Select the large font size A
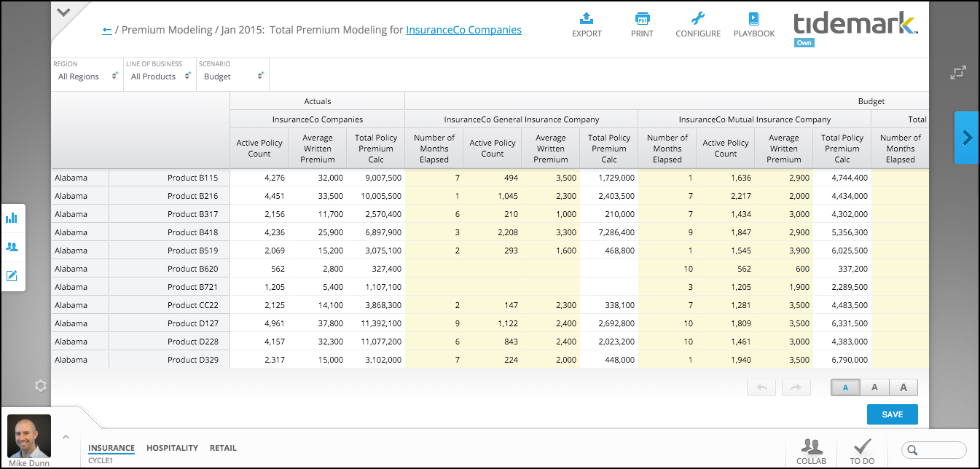 (x=903, y=387)
